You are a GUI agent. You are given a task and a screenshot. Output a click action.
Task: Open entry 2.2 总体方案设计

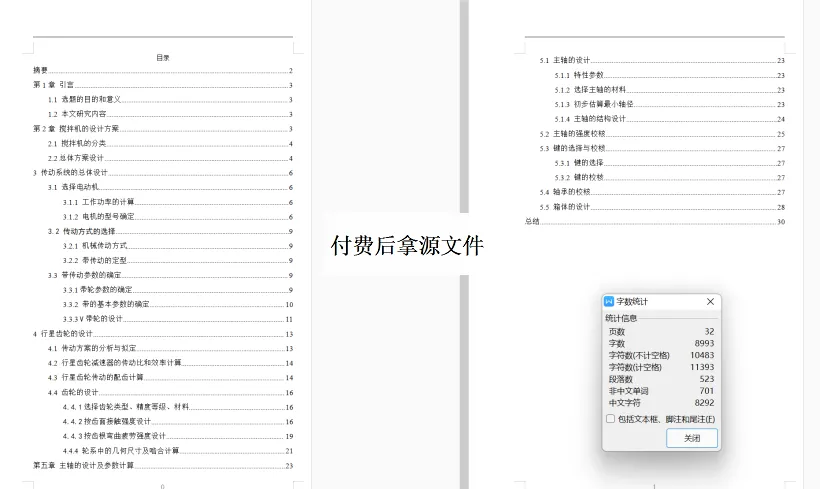click(x=170, y=158)
